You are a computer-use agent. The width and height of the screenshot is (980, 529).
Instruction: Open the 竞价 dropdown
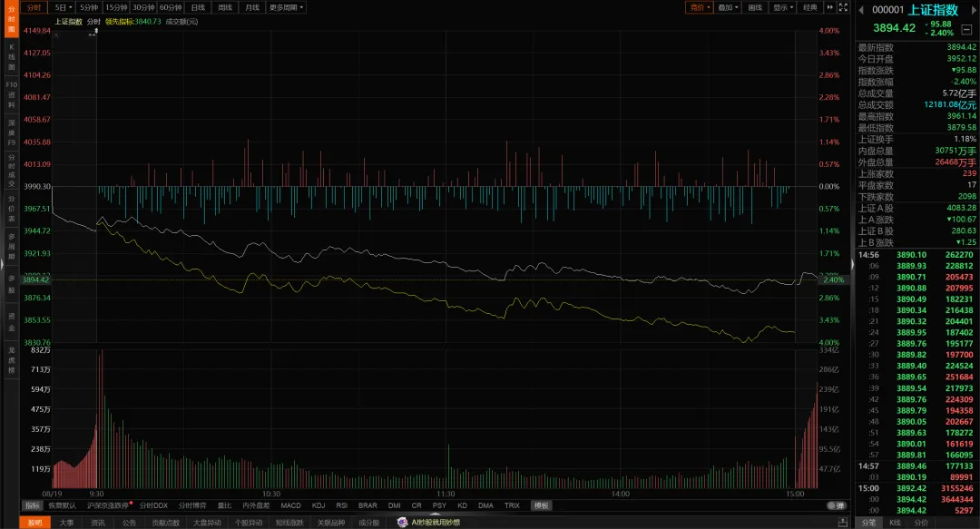click(700, 7)
